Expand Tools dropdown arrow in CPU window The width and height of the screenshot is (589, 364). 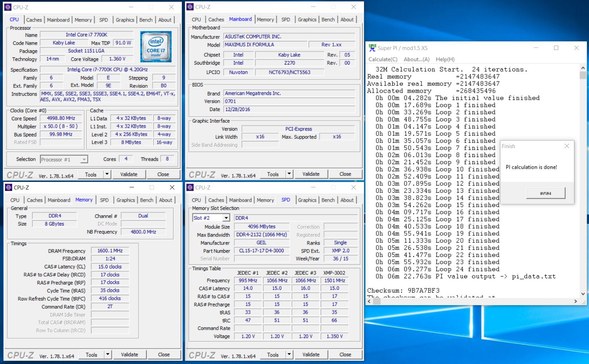click(x=107, y=174)
